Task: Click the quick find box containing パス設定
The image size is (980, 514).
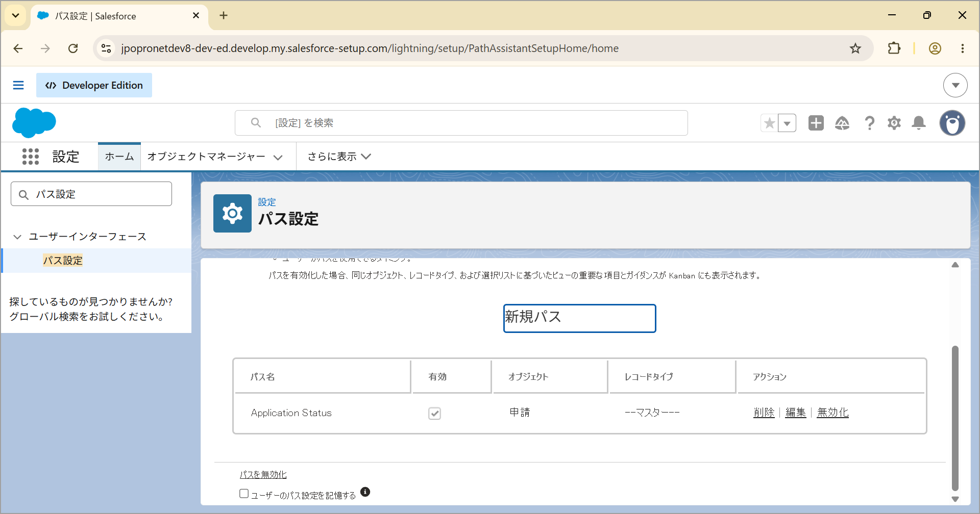Action: tap(91, 194)
